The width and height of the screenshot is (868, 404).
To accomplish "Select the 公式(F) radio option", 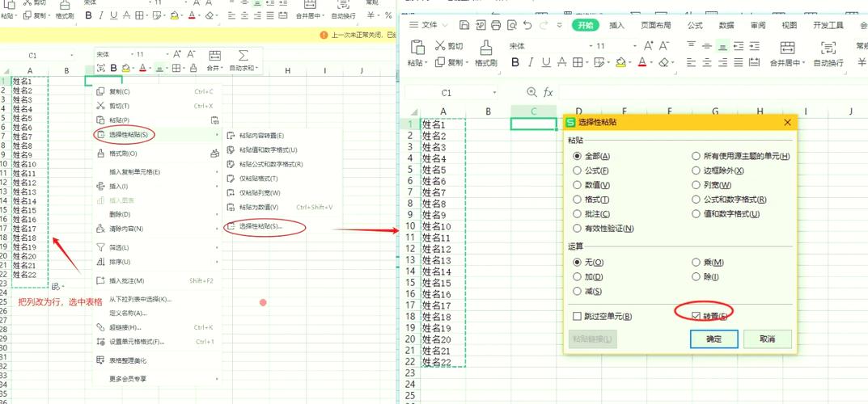I will click(x=578, y=170).
